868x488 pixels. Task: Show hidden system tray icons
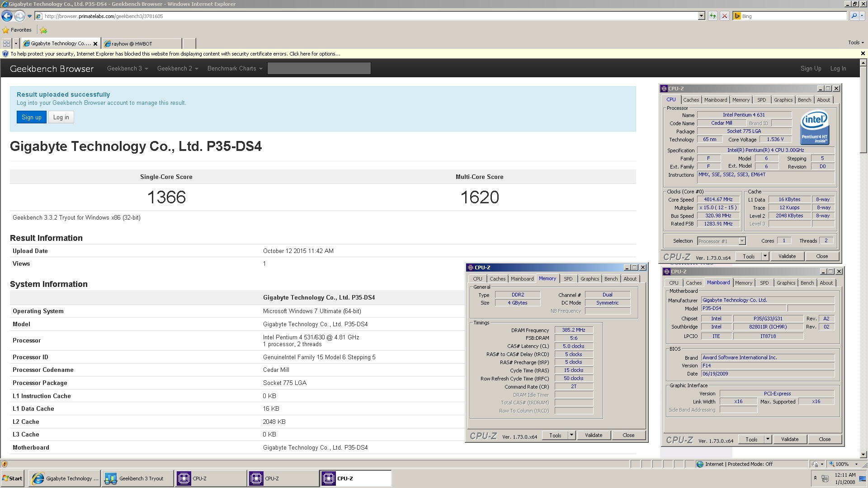(x=815, y=478)
